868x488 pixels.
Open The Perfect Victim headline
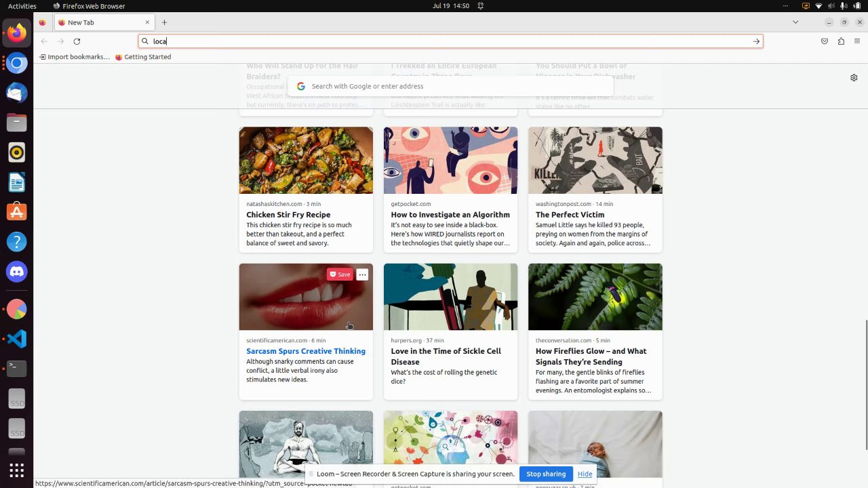coord(570,215)
